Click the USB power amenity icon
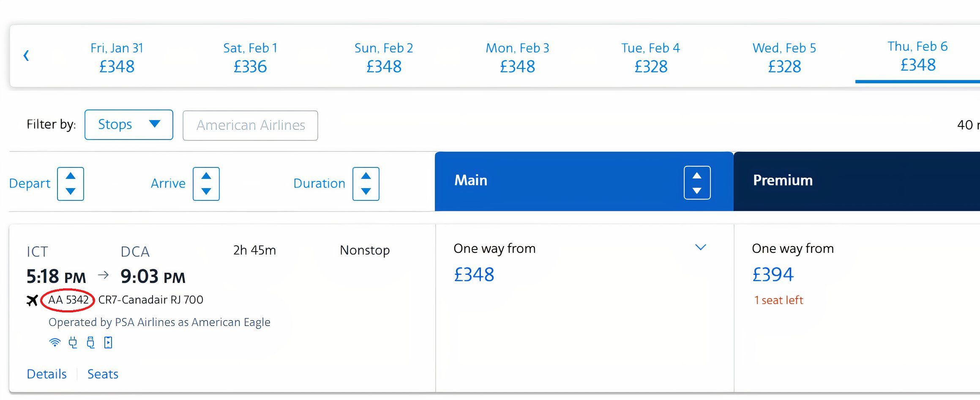The width and height of the screenshot is (980, 400). (90, 342)
